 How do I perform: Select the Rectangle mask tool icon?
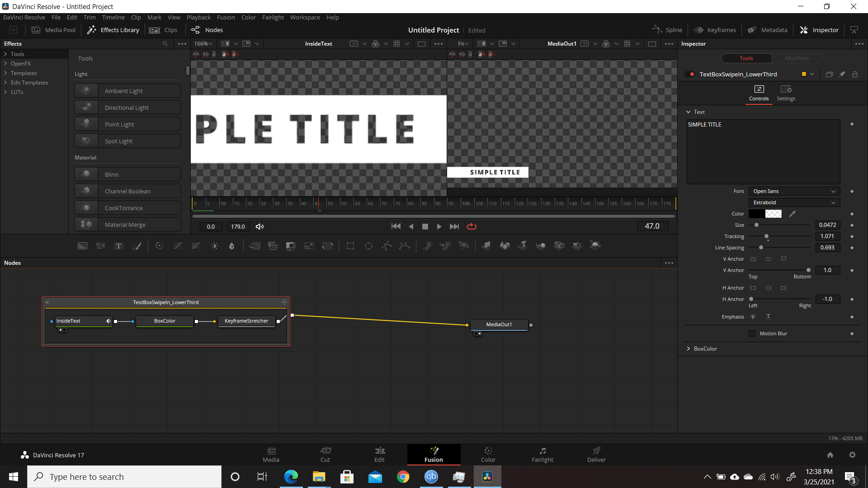tap(350, 246)
